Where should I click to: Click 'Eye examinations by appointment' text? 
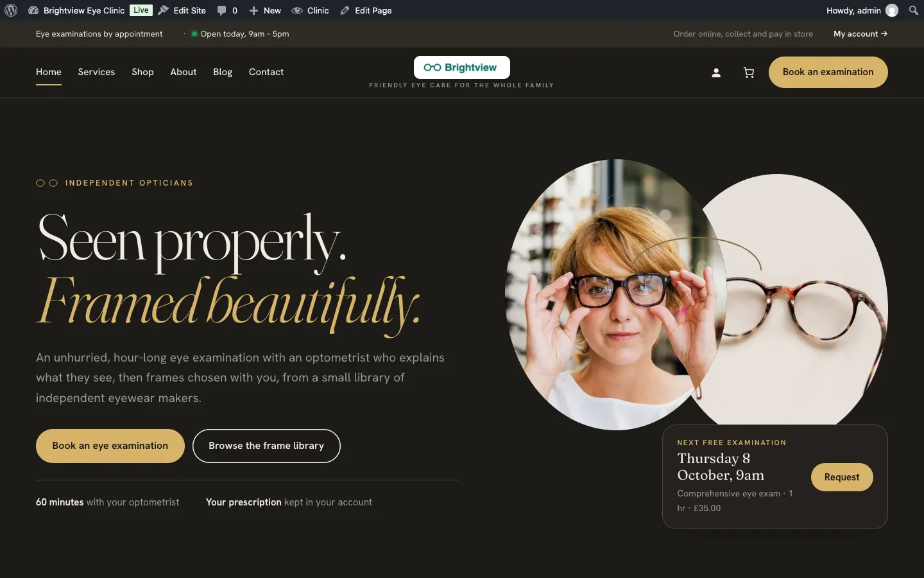99,34
